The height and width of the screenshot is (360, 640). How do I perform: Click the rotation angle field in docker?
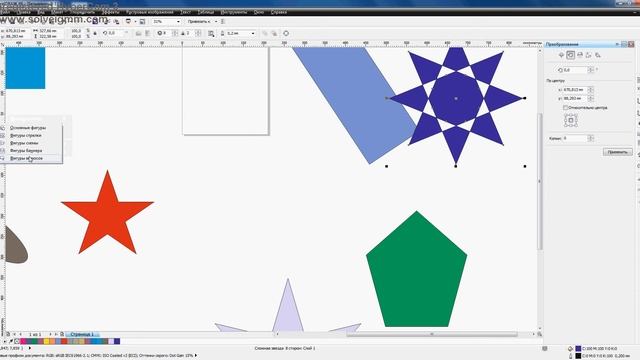576,70
